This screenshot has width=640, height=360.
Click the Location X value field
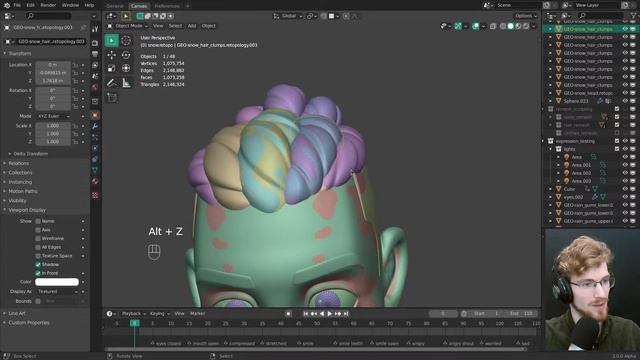(x=53, y=65)
